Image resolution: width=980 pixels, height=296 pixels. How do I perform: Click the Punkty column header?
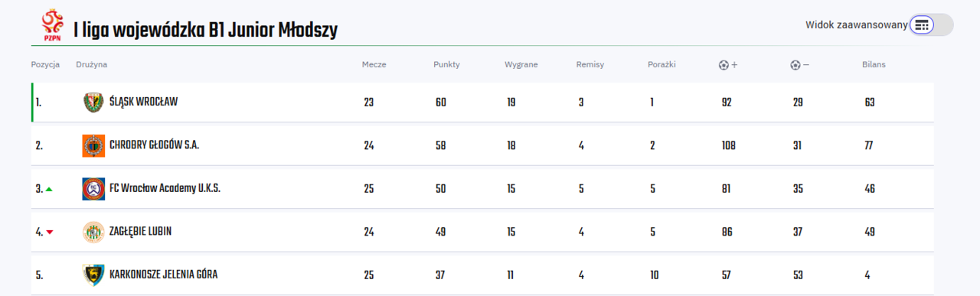point(446,65)
